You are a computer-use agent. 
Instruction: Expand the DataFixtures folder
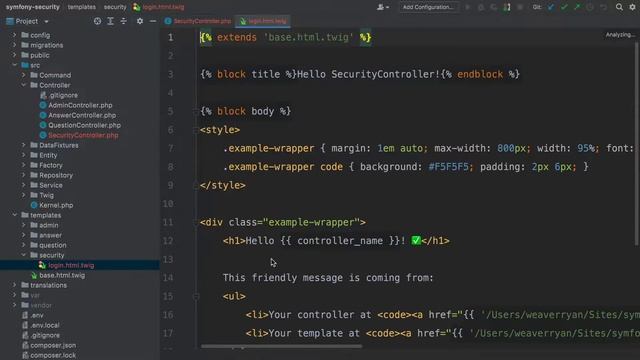coord(23,145)
